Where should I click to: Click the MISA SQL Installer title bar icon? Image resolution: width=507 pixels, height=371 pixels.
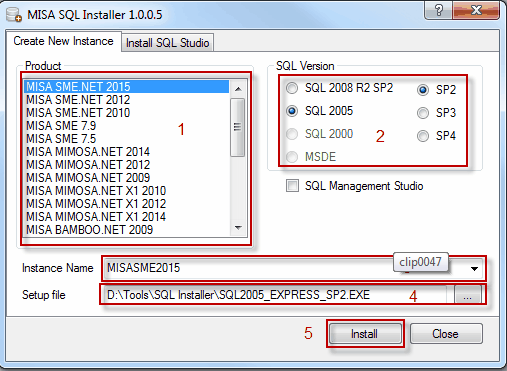pyautogui.click(x=14, y=14)
